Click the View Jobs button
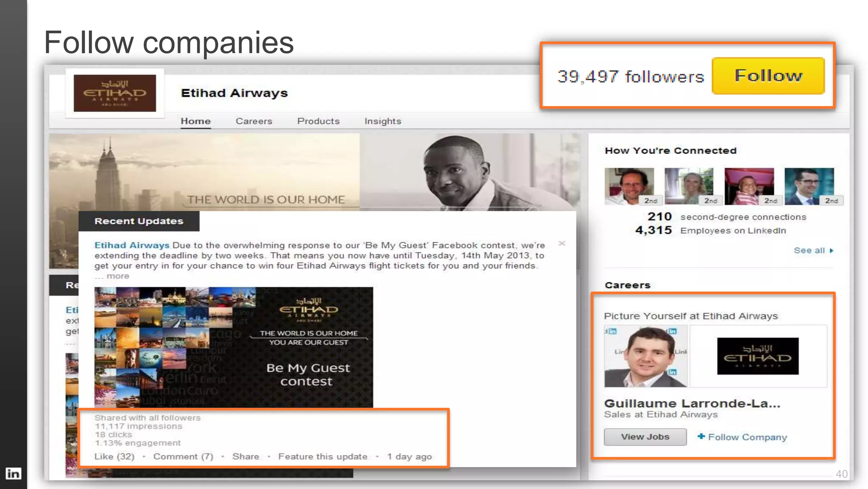Screen dimensions: 868x489 (x=645, y=437)
